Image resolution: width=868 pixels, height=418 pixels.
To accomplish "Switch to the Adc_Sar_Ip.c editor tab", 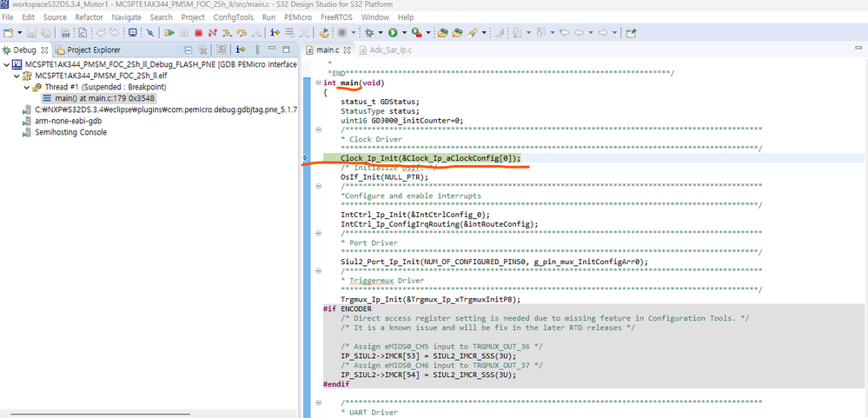I will click(x=386, y=50).
